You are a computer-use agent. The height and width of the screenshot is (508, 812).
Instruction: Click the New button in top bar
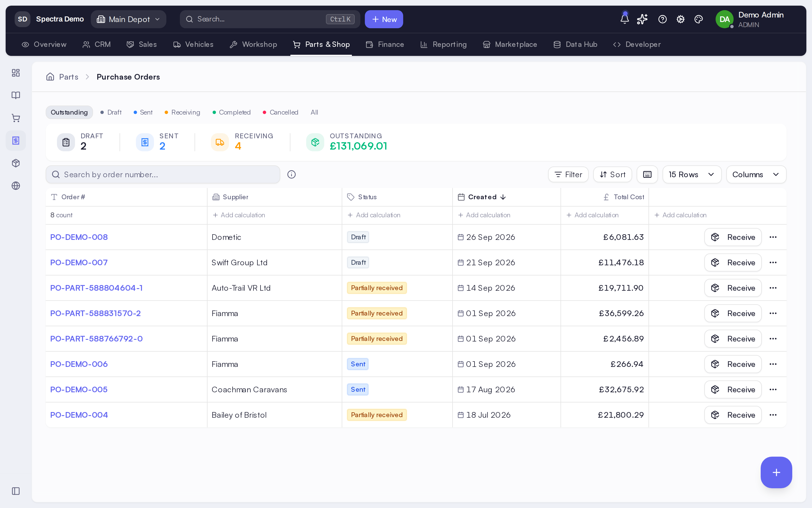384,19
